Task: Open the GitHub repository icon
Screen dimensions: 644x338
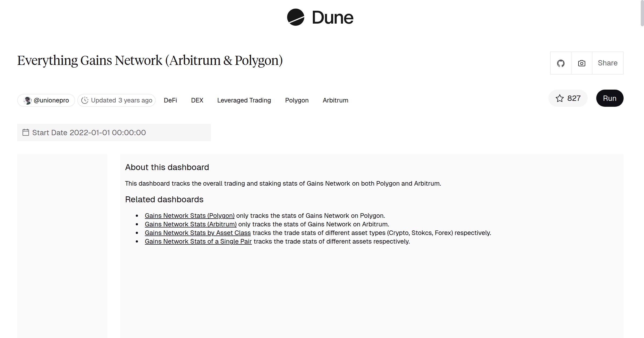Action: (x=561, y=63)
